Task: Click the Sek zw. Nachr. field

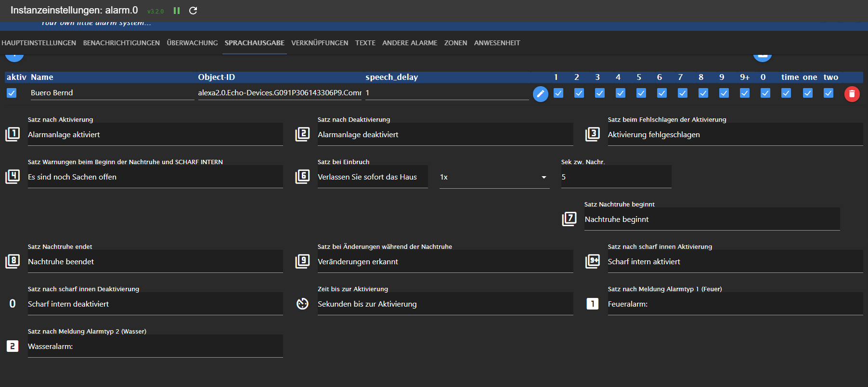Action: pos(616,177)
